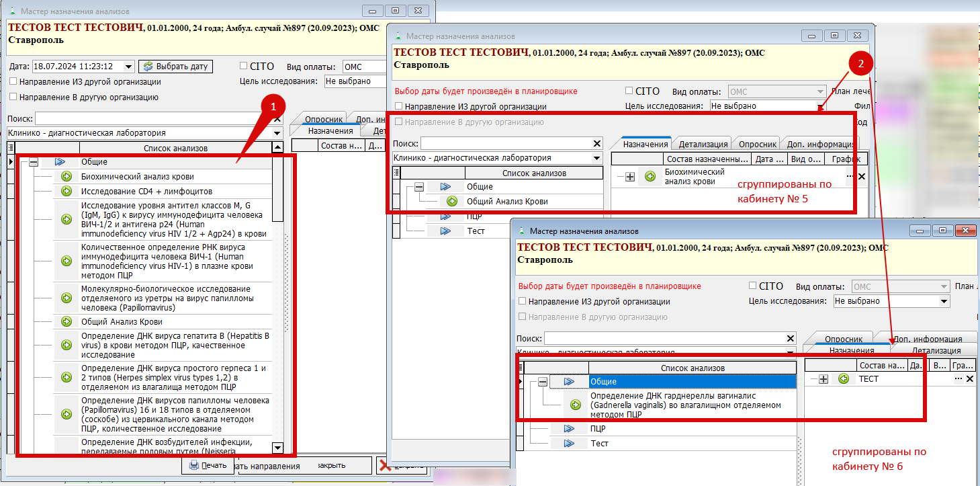Open Детализация tab in the middle window
980x486 pixels.
[x=703, y=144]
